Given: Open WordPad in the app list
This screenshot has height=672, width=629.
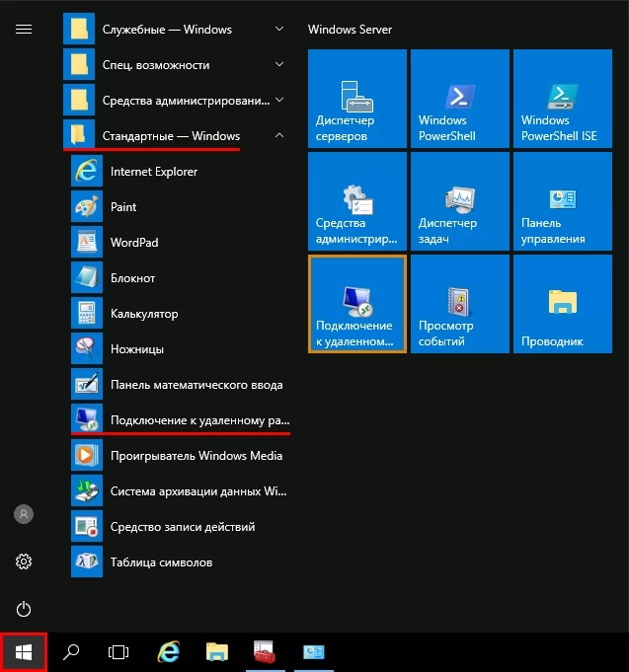Looking at the screenshot, I should [133, 243].
